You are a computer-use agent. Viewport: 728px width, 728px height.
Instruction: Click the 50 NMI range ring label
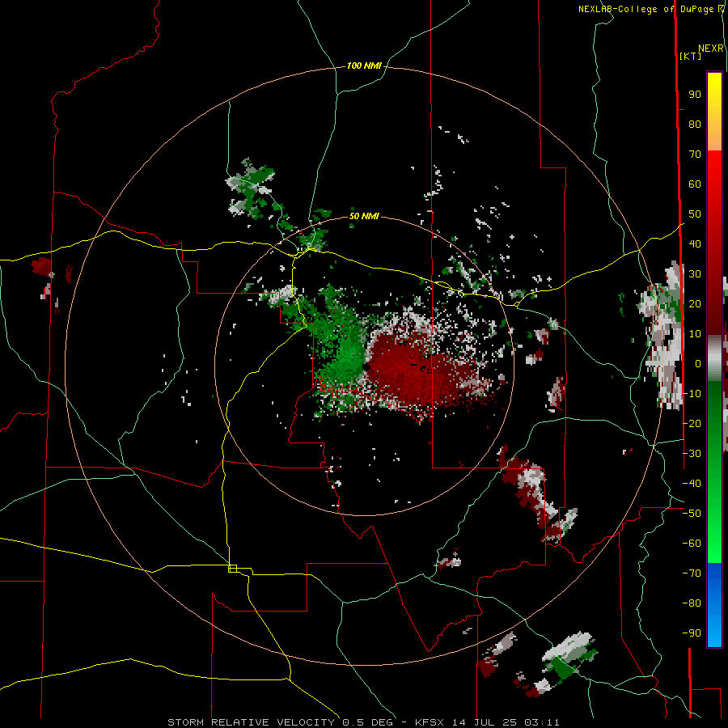pyautogui.click(x=364, y=216)
